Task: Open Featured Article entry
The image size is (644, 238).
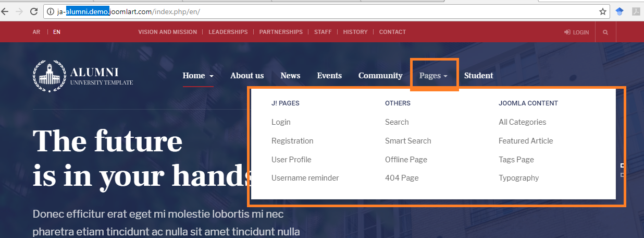Action: click(526, 141)
